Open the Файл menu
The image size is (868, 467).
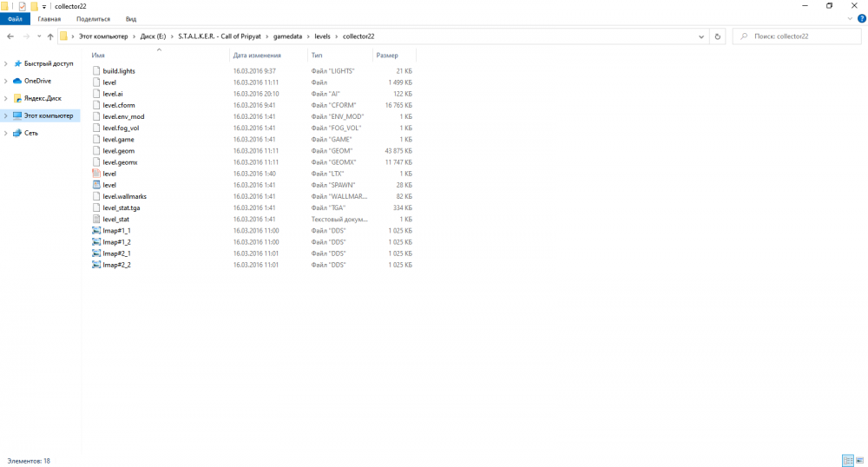point(15,19)
